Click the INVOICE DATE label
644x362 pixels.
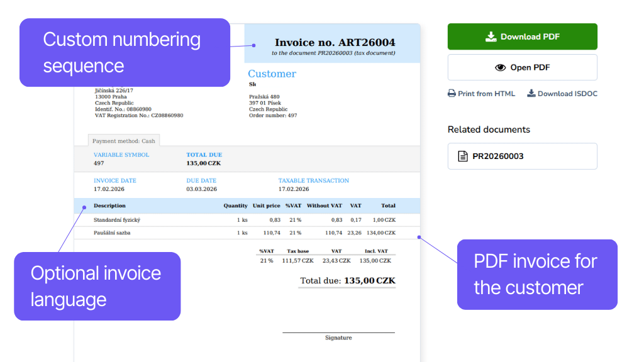tap(114, 180)
